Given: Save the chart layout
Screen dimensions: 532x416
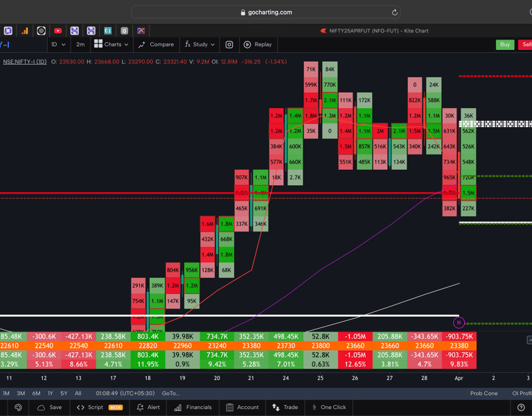Looking at the screenshot, I should pyautogui.click(x=50, y=407).
